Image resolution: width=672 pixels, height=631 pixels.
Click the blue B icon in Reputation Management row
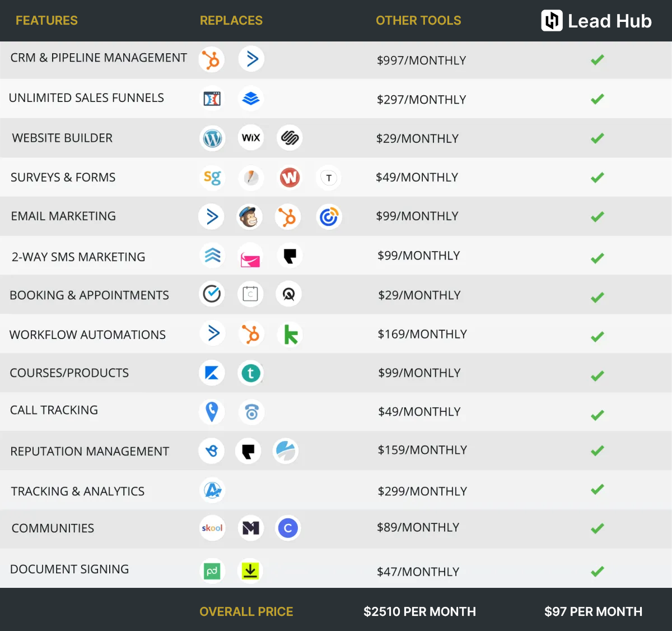pos(212,451)
